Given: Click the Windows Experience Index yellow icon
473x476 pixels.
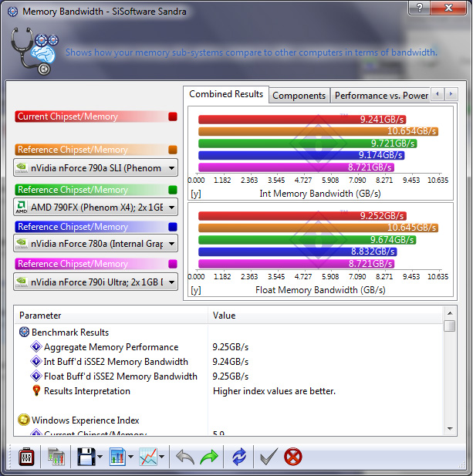Looking at the screenshot, I should 24,420.
